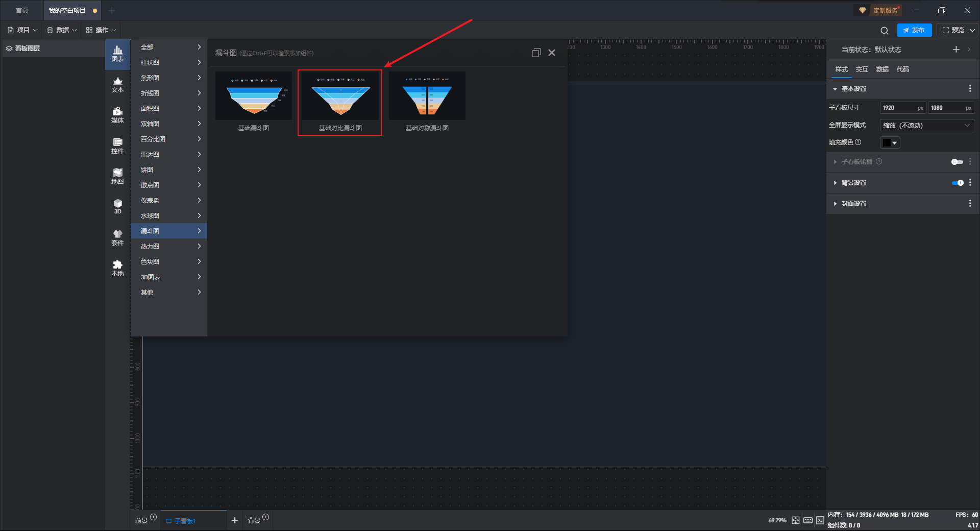Expand the 封面设置 section
Viewport: 980px width, 531px height.
coord(835,204)
